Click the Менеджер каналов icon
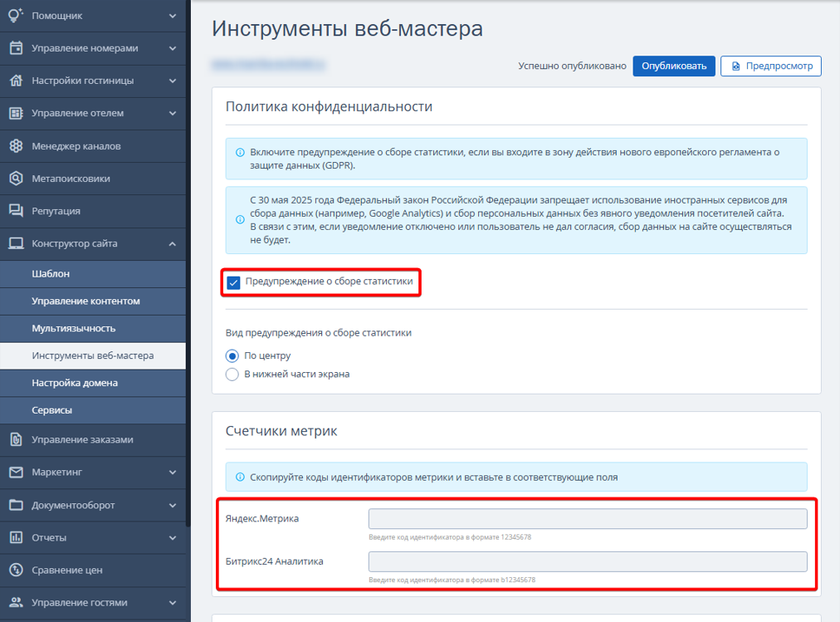 click(16, 145)
